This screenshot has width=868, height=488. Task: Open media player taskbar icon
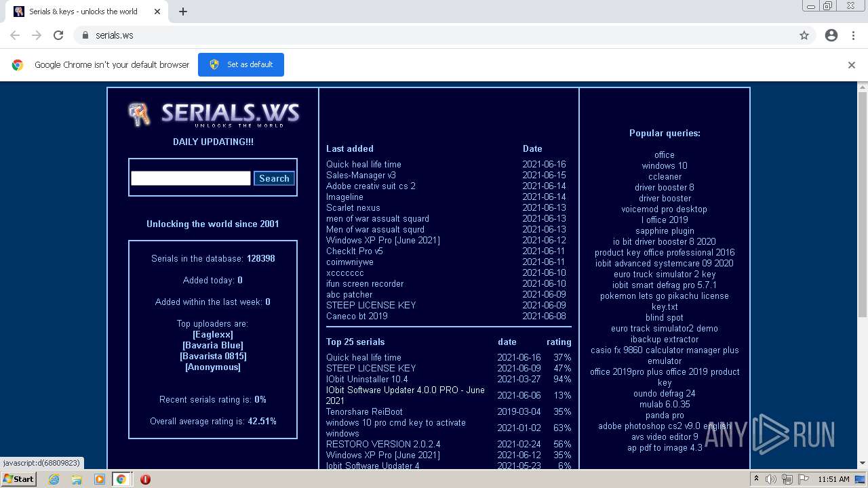(100, 479)
